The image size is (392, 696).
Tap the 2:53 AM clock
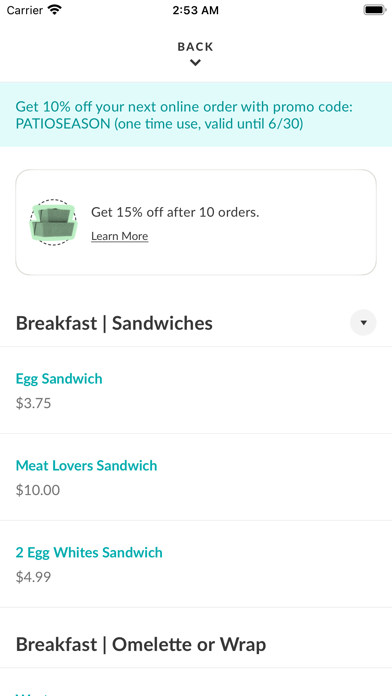coord(195,10)
